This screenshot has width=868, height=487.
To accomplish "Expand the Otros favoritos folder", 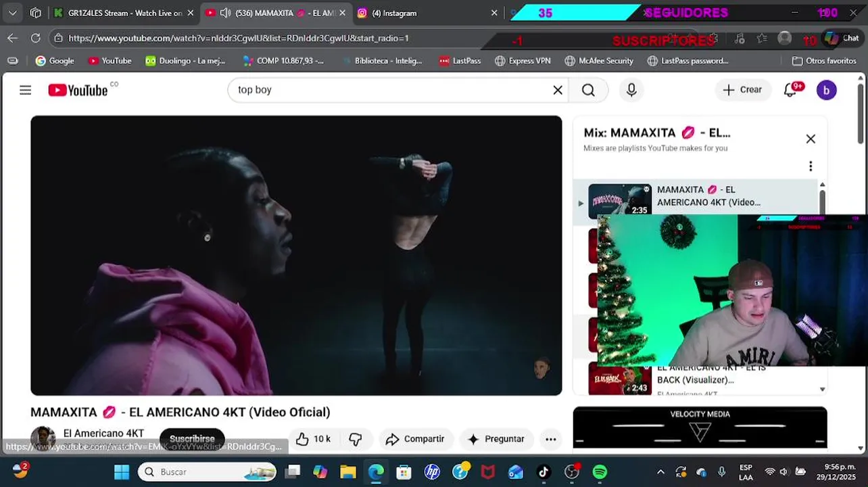I will point(824,61).
